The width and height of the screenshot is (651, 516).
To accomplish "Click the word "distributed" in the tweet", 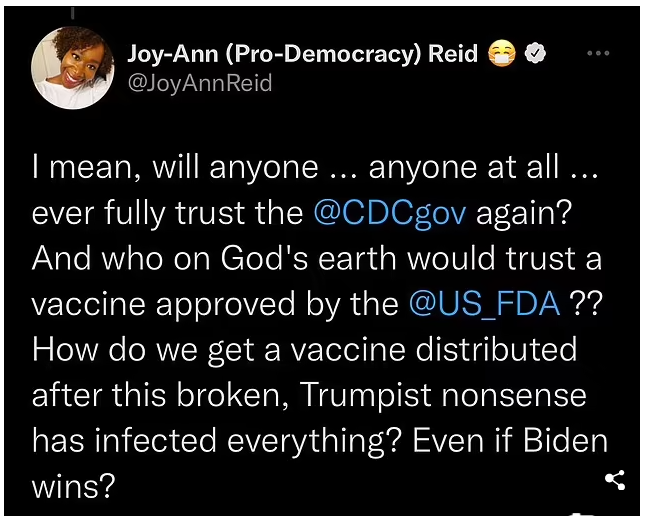I will click(x=497, y=349).
